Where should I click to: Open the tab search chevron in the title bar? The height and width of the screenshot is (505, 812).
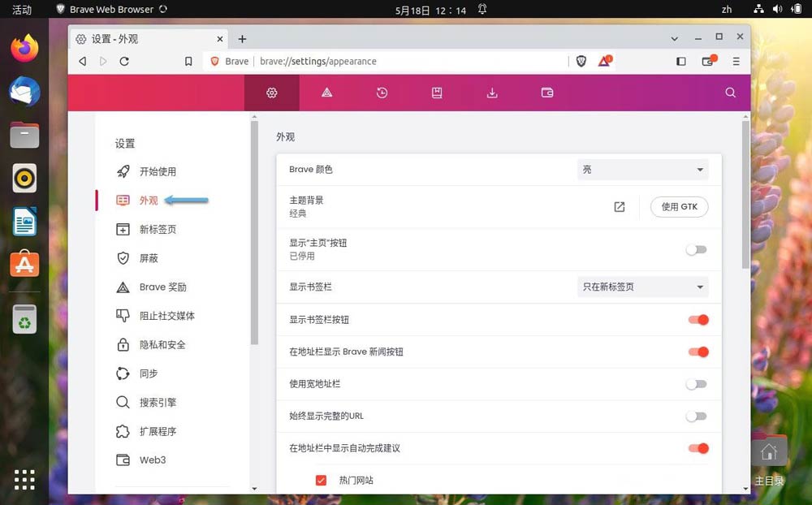675,38
